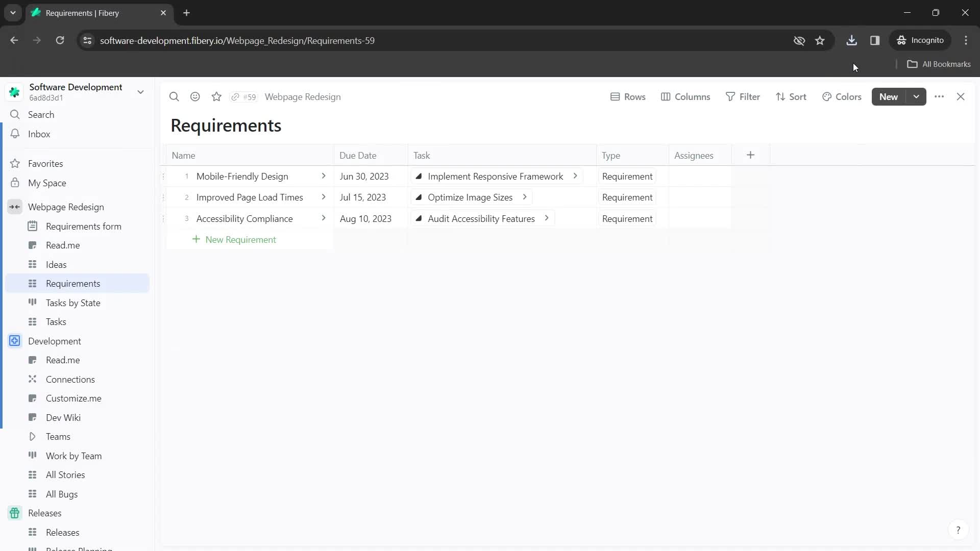Open the All Stories view
The width and height of the screenshot is (980, 551).
click(78, 475)
